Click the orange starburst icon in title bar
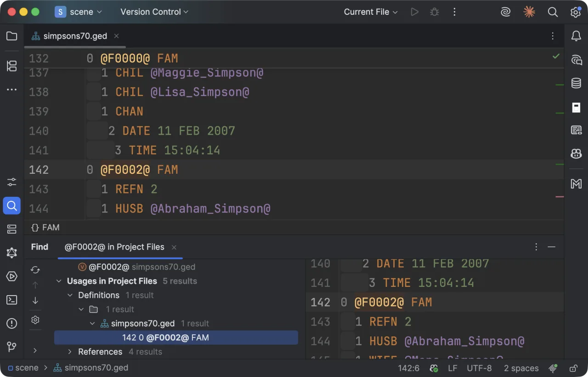 click(529, 12)
